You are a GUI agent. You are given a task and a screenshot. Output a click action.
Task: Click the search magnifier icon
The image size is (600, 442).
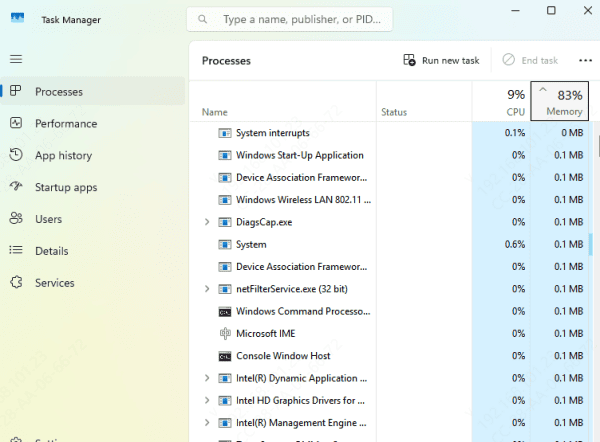(202, 19)
